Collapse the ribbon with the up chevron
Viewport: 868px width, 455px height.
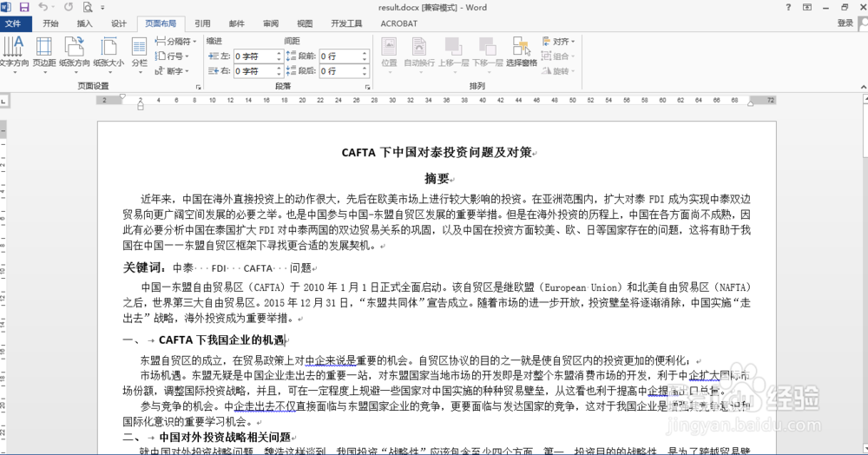863,87
